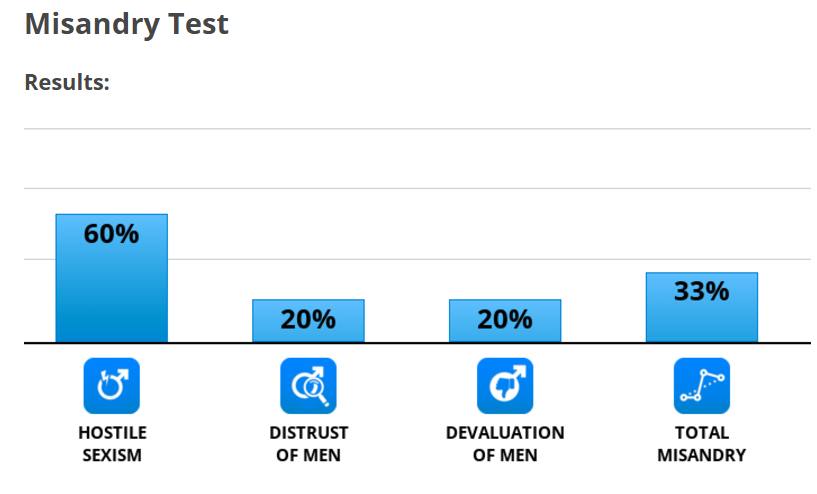Click the 33% value text
Image resolution: width=817 pixels, height=494 pixels.
[702, 291]
